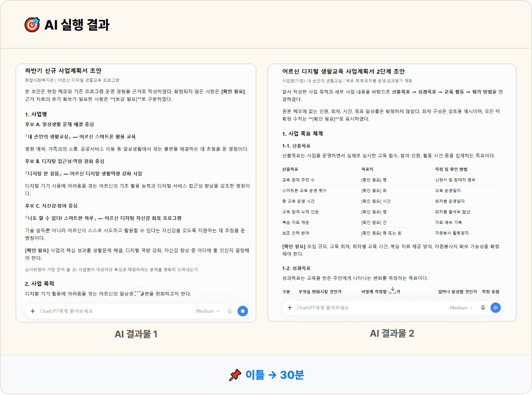This screenshot has width=532, height=395.
Task: Click '후보 C. 자신감·참여 중심'
Action: [51, 206]
